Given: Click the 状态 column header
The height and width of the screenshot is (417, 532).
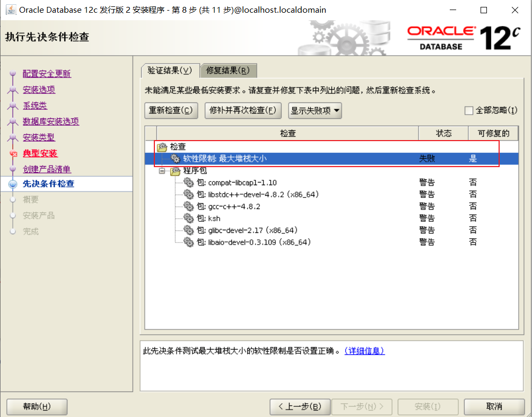Looking at the screenshot, I should (x=443, y=133).
